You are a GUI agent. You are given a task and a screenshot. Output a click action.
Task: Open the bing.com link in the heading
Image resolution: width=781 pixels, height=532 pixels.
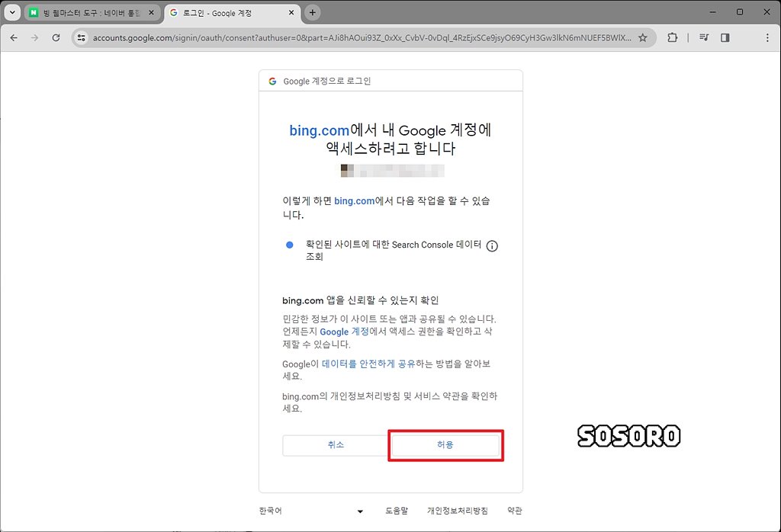[320, 130]
